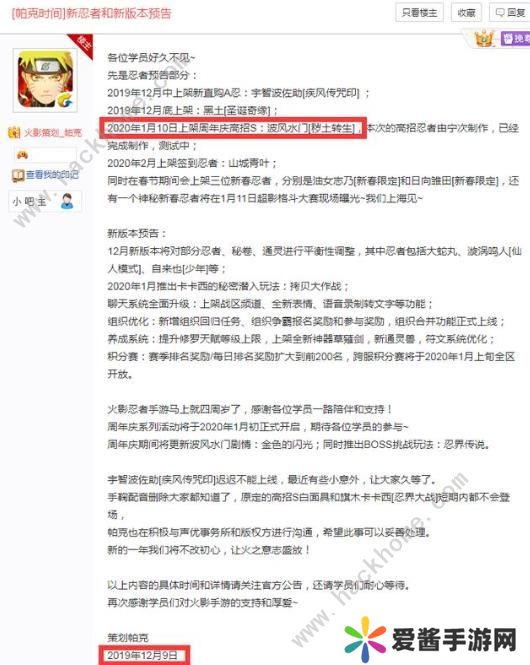Click the red 楼主 corner ribbon
Screen dimensions: 530x665
click(83, 45)
